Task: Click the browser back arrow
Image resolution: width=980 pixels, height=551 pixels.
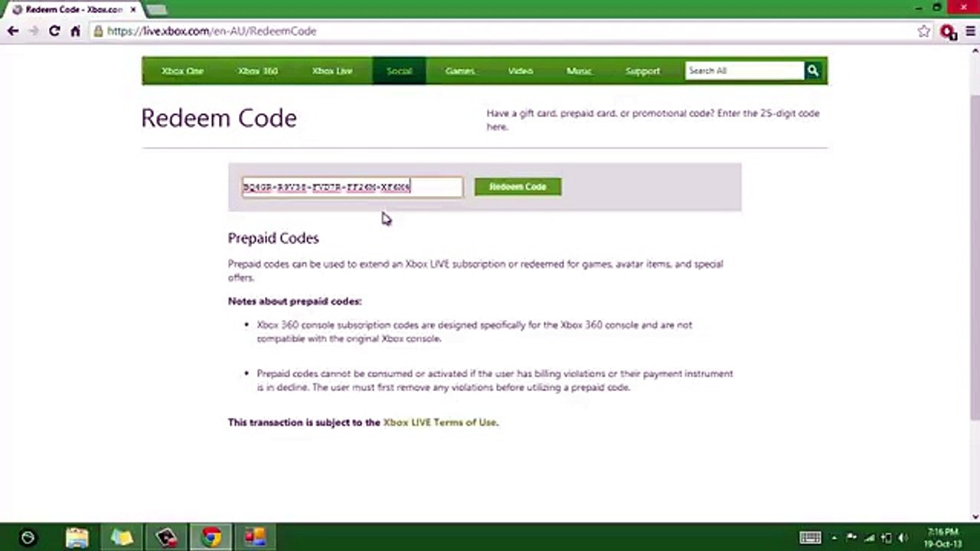Action: (x=12, y=31)
